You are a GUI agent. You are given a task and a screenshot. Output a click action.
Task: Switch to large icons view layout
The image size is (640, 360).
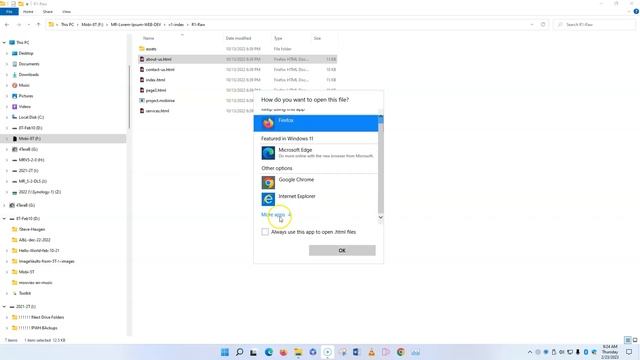[635, 340]
